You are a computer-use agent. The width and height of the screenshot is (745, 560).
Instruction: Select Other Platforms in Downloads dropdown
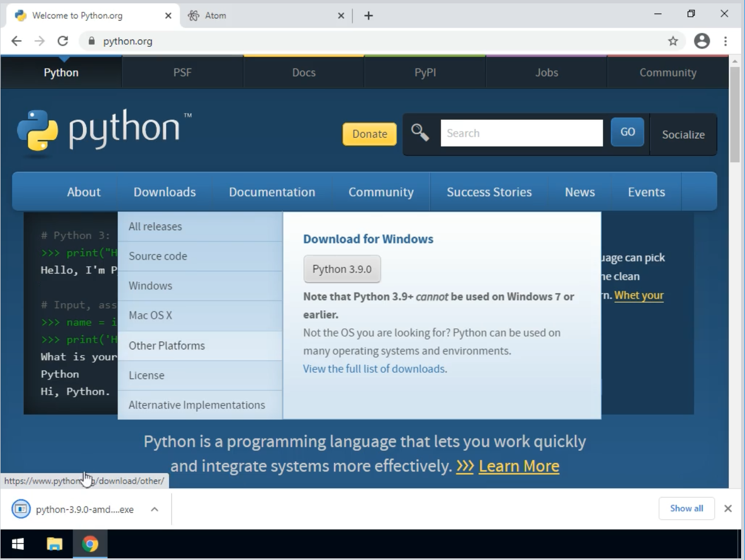pos(200,345)
